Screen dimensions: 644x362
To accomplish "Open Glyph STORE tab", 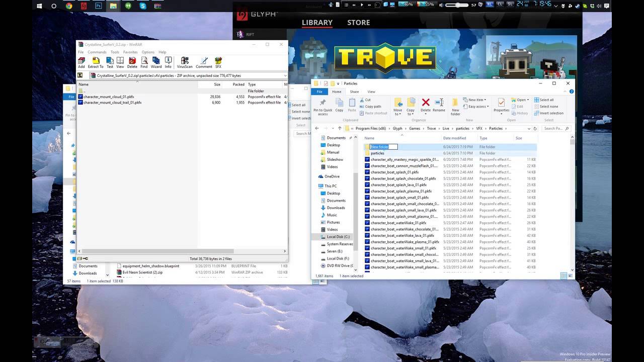I will tap(358, 23).
